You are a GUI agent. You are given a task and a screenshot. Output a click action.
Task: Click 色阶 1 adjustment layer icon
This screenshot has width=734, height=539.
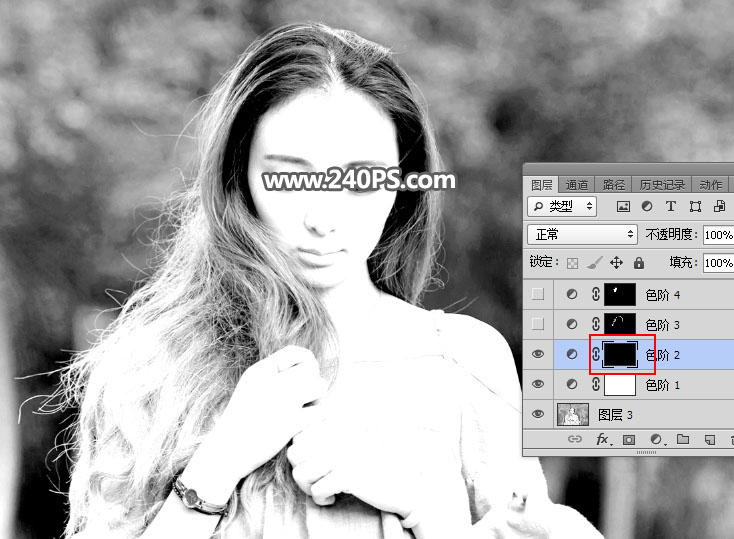572,384
